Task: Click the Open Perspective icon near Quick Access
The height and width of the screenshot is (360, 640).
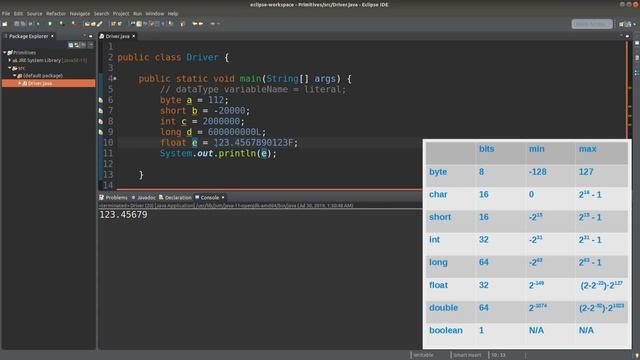Action: (622, 24)
